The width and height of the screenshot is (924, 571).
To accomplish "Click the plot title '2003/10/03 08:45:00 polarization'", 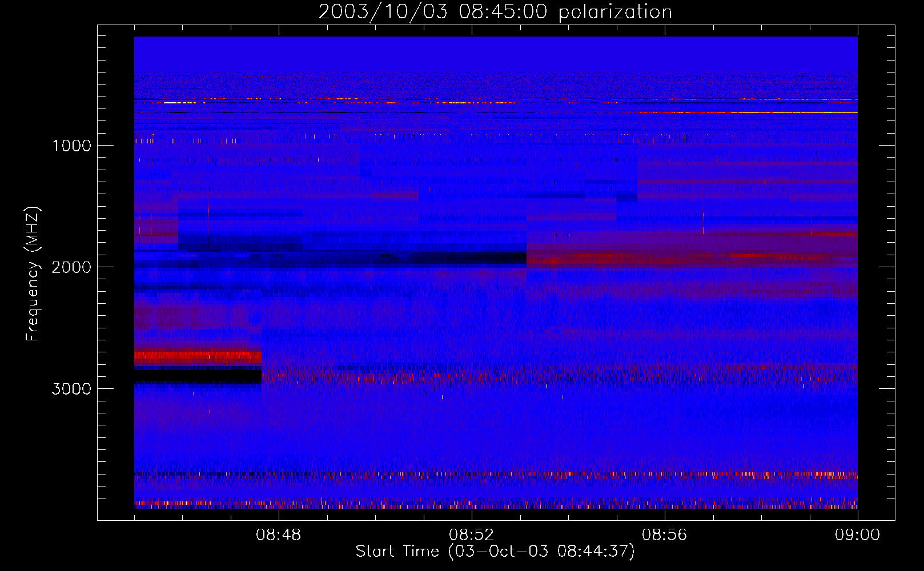I will tap(495, 12).
